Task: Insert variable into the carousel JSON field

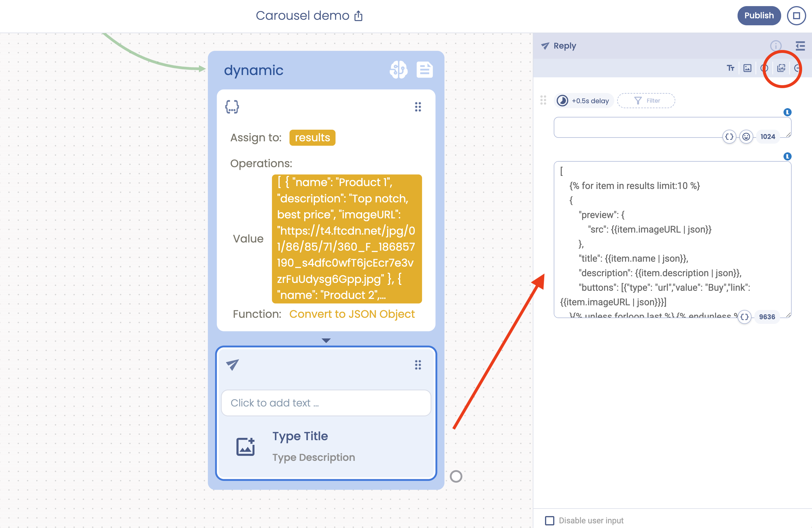Action: (745, 317)
